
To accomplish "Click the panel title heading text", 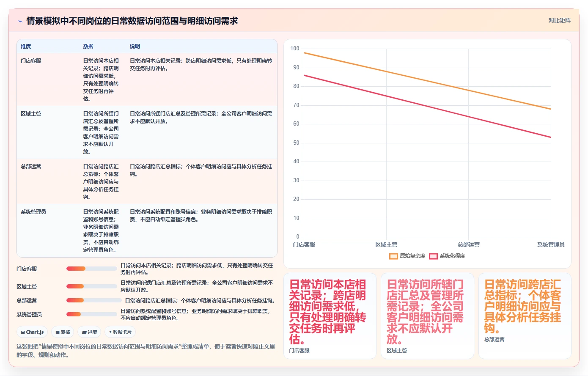I will pos(132,21).
